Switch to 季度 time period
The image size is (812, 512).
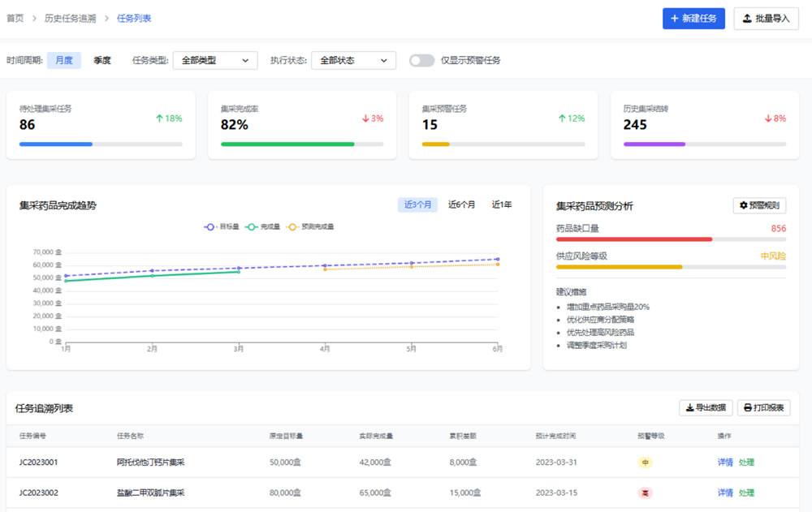tap(102, 60)
